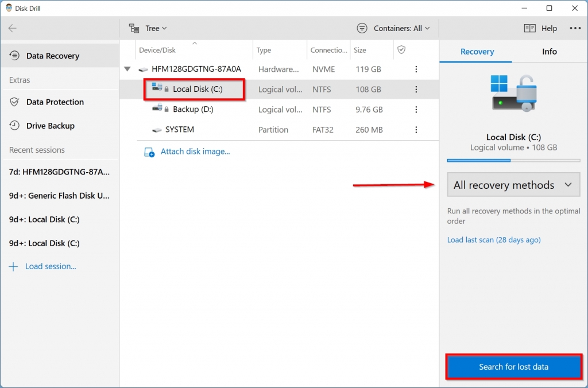Click the shield protection column icon
Image resolution: width=588 pixels, height=388 pixels.
click(x=401, y=50)
